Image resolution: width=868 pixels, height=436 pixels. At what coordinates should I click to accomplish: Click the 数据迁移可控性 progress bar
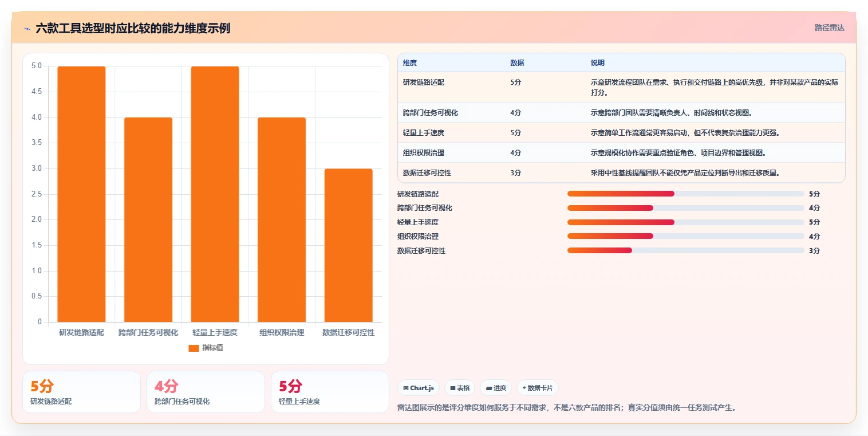point(686,250)
